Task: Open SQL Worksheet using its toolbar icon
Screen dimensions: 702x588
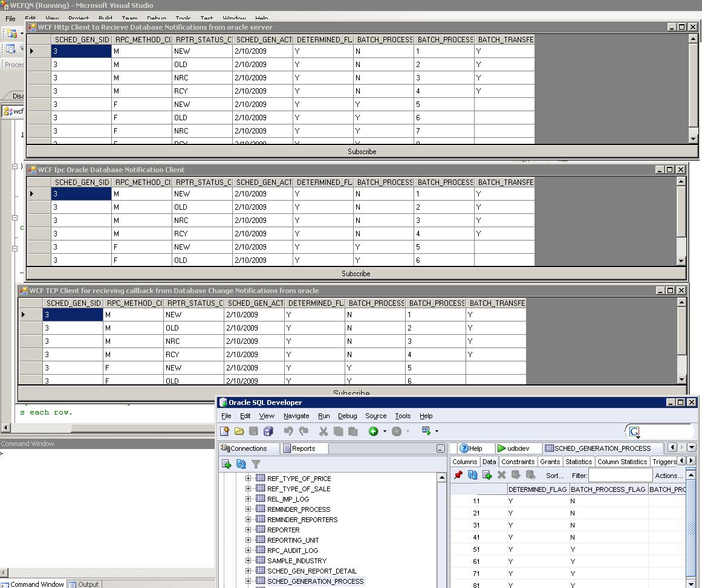Action: point(426,430)
